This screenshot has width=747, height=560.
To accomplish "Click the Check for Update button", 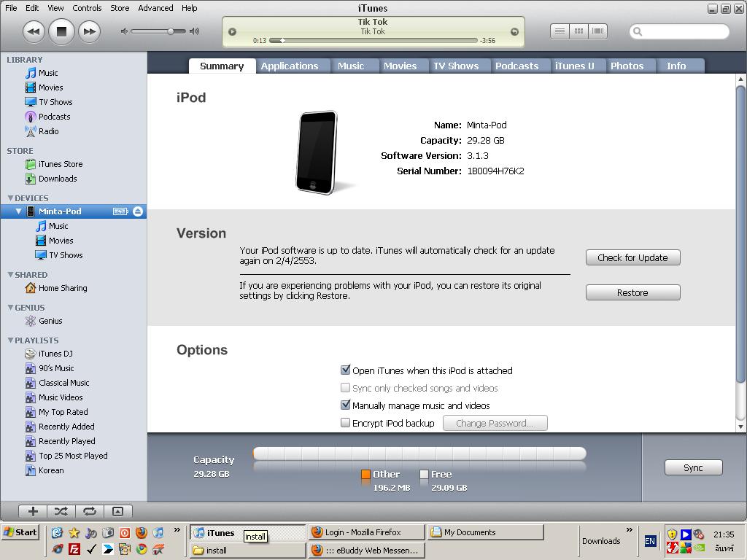I will [x=632, y=257].
